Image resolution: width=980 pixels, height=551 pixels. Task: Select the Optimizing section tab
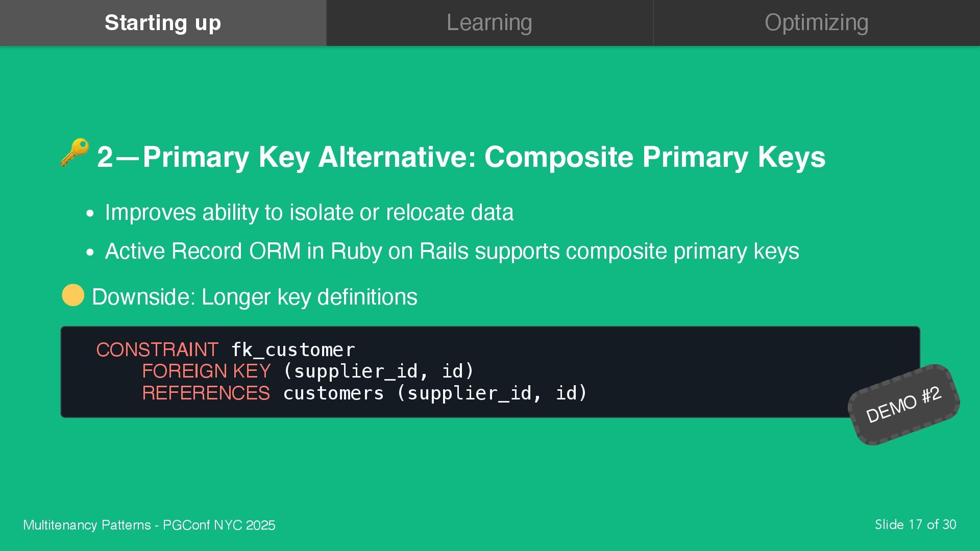816,23
